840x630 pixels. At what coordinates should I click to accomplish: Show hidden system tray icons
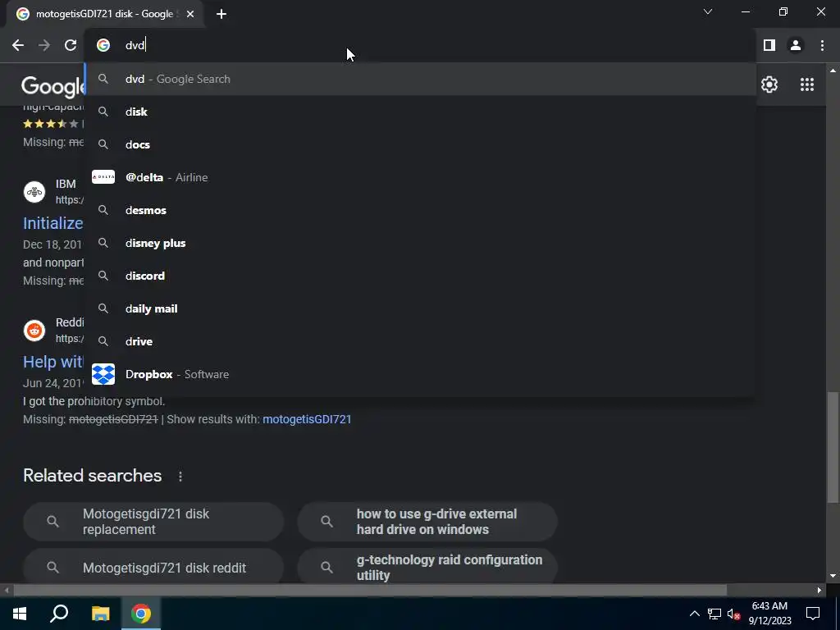[x=694, y=614]
